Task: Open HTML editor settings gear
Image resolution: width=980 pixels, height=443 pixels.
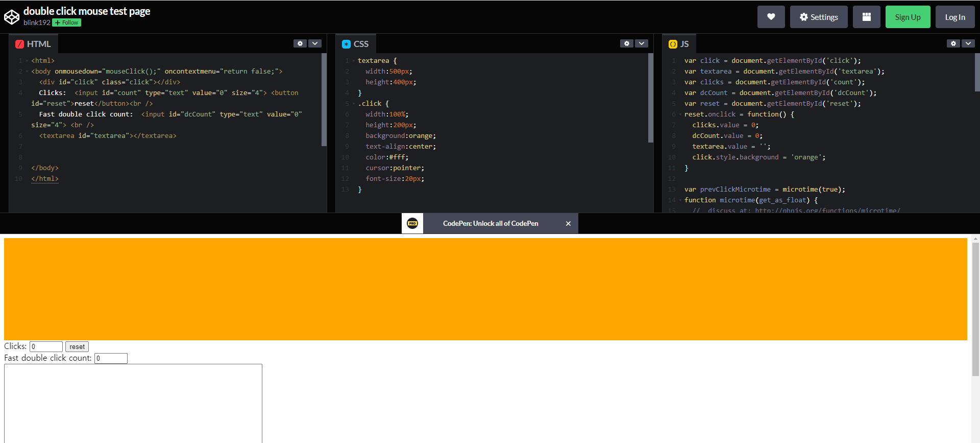Action: 300,43
